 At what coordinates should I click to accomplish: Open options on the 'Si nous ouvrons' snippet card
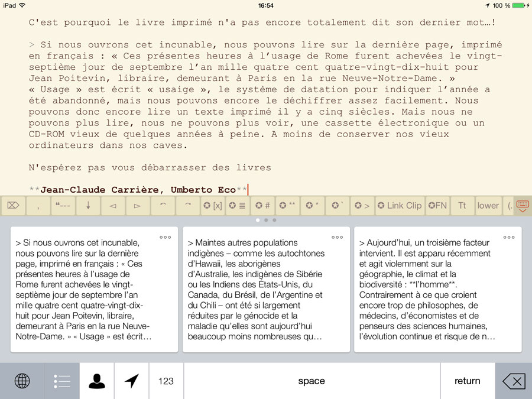166,237
